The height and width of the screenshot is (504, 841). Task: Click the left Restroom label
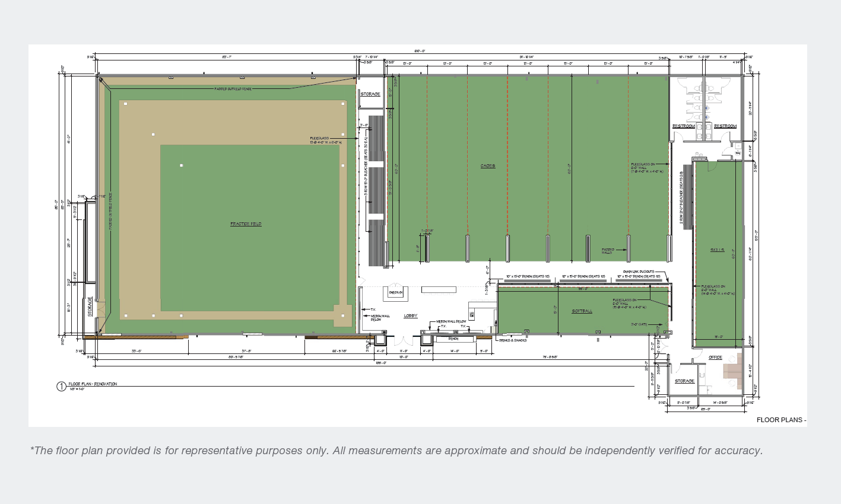pos(683,126)
